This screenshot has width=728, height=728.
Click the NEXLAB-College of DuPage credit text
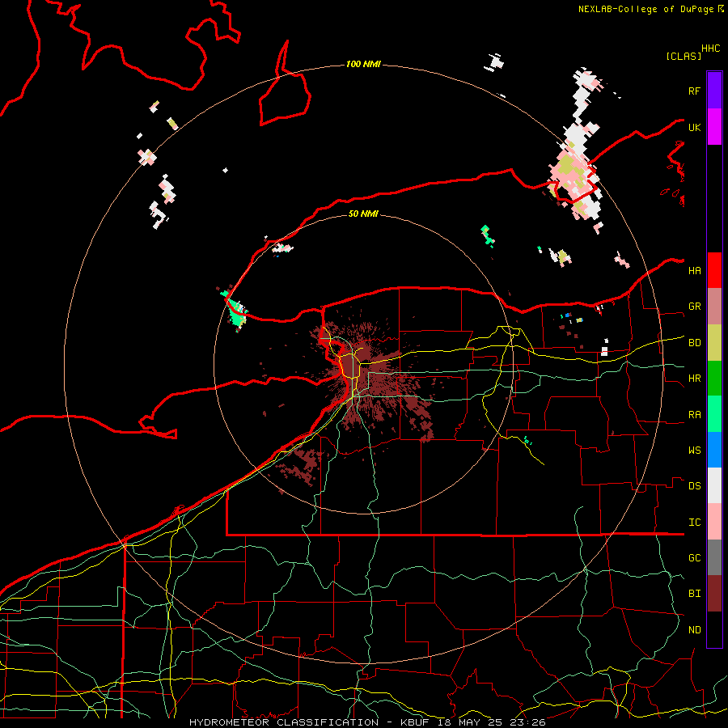(646, 9)
